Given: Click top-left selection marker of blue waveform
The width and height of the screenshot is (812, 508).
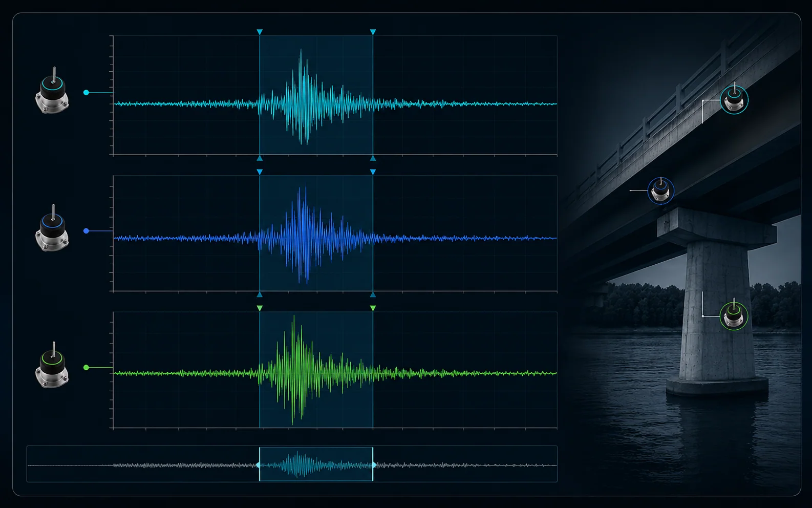Looking at the screenshot, I should (x=260, y=172).
